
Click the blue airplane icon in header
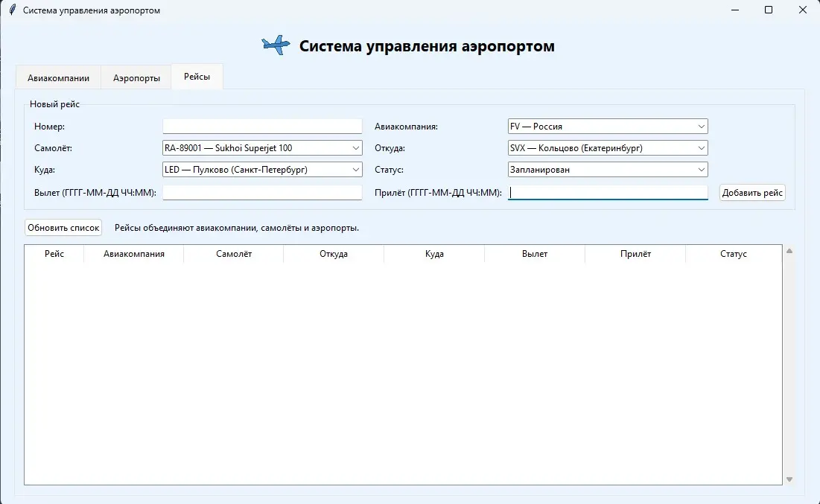276,45
